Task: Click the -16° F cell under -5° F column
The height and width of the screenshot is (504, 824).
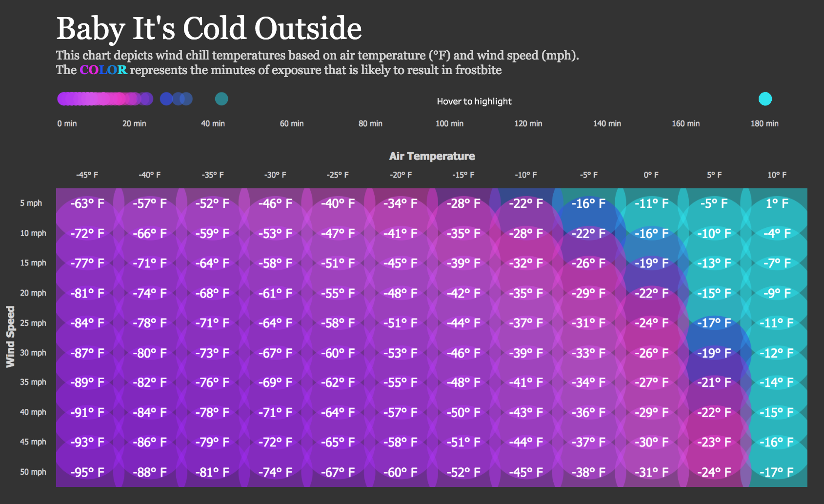Action: click(588, 203)
